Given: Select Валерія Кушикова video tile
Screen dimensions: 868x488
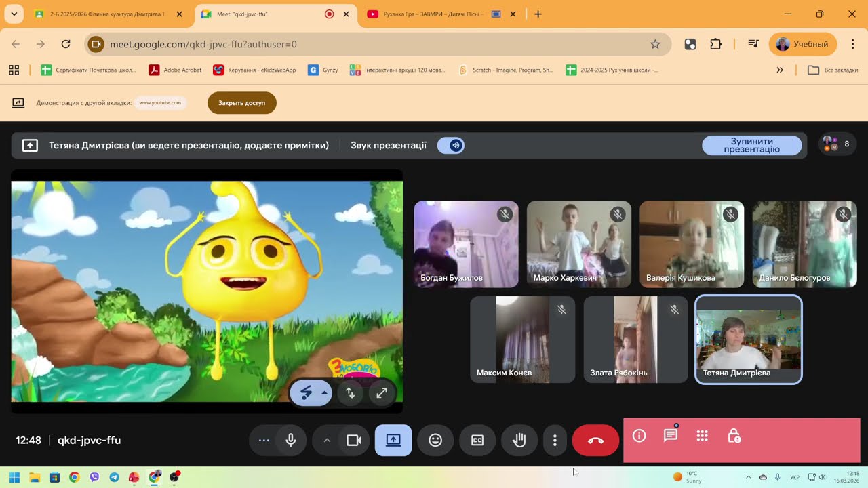Looking at the screenshot, I should (x=692, y=244).
